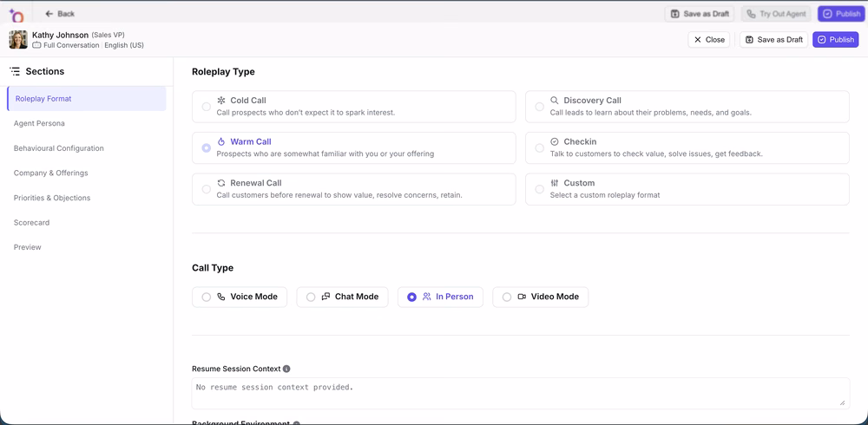This screenshot has width=868, height=425.
Task: Select the Video Mode radio button
Action: [x=507, y=297]
